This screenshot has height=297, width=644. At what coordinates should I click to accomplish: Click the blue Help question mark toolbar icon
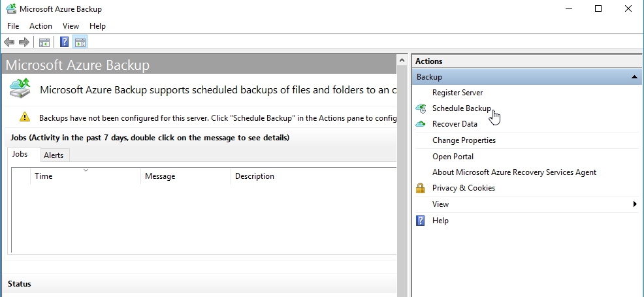tap(65, 42)
